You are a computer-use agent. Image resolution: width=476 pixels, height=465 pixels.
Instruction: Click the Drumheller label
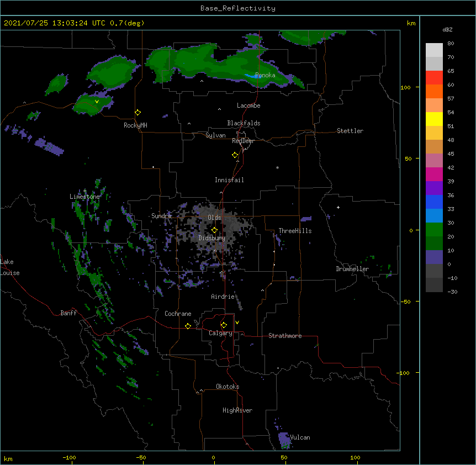pos(352,269)
